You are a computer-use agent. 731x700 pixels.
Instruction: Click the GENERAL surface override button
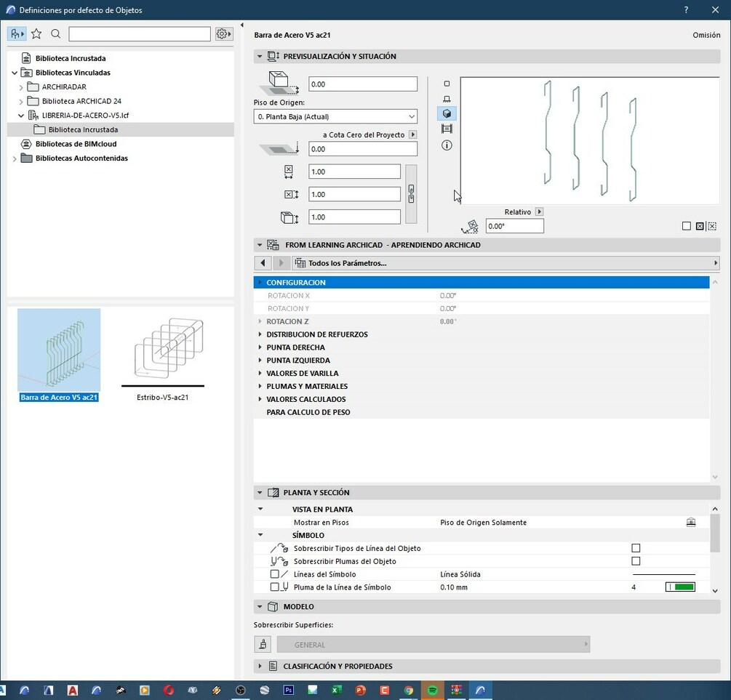(x=433, y=645)
